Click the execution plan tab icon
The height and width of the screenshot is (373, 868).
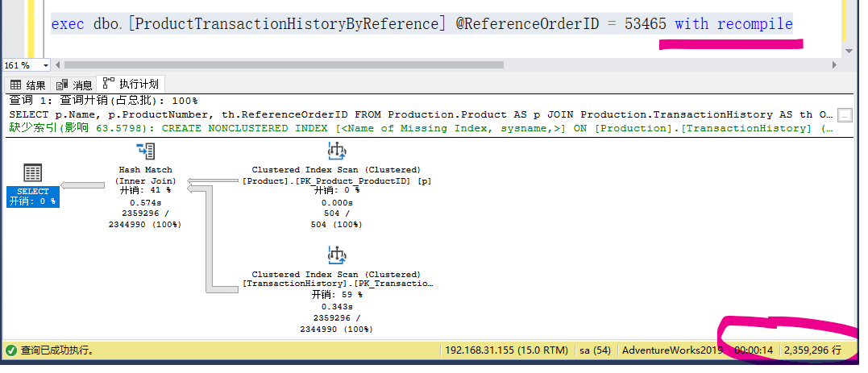tap(108, 84)
